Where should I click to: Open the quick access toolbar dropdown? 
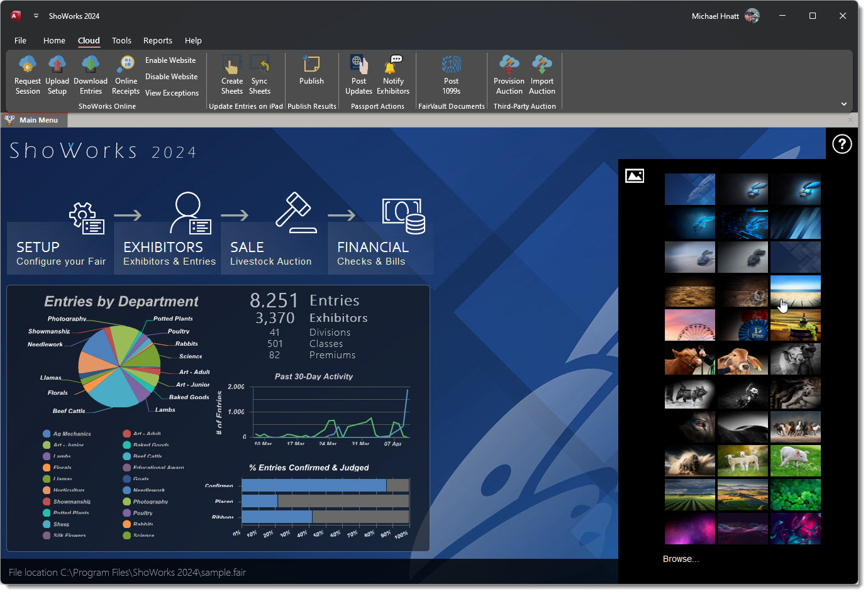click(36, 16)
